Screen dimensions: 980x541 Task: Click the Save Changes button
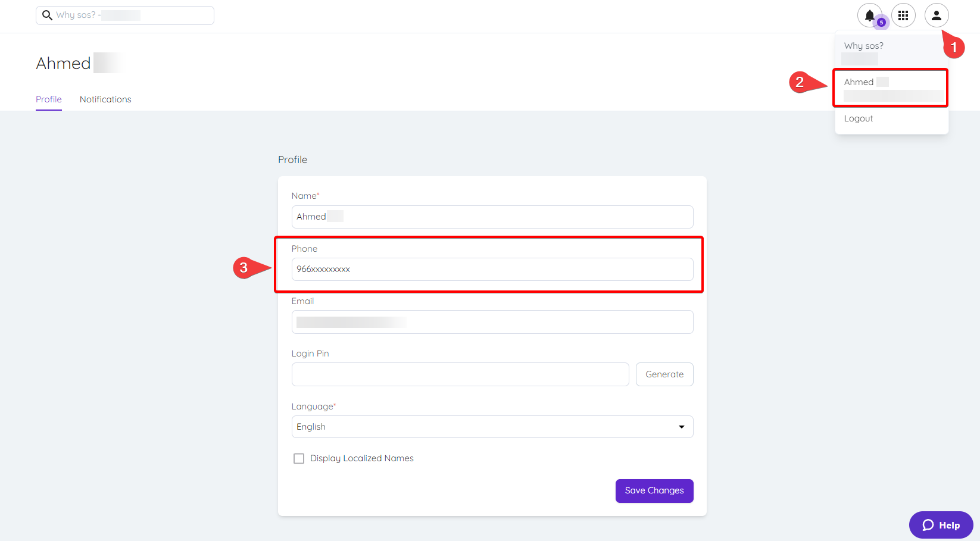(x=654, y=490)
